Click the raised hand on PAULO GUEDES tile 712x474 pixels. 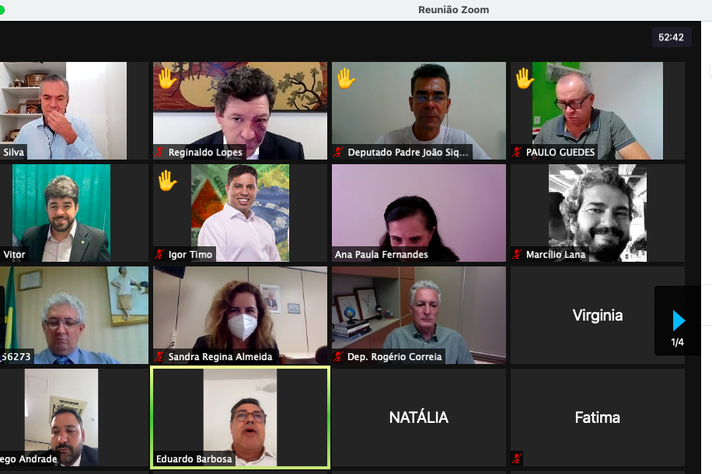coord(524,78)
